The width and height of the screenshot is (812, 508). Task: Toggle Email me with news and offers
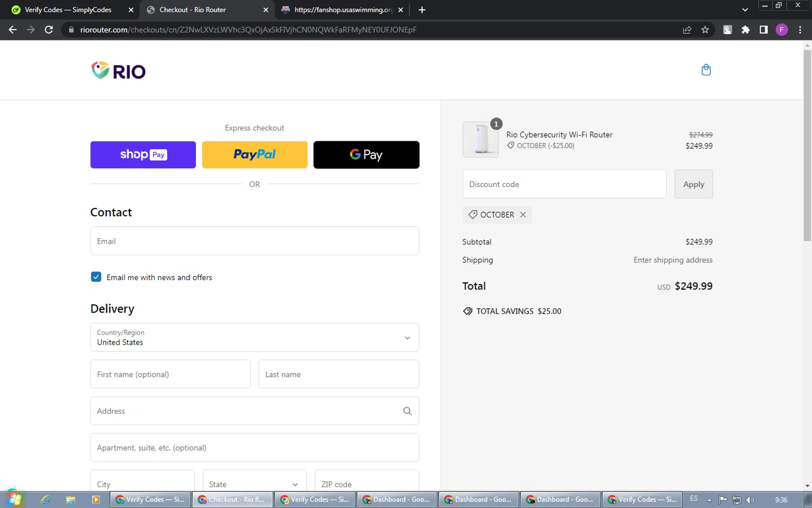pos(96,277)
